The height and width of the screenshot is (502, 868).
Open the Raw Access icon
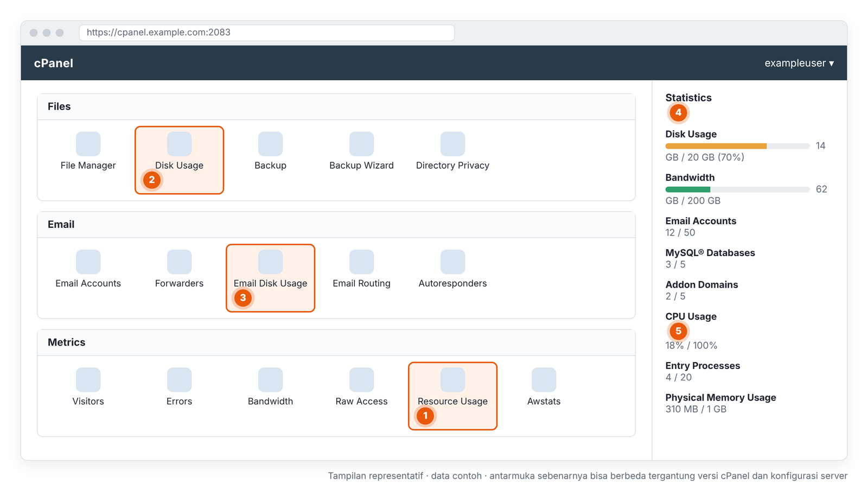(361, 380)
